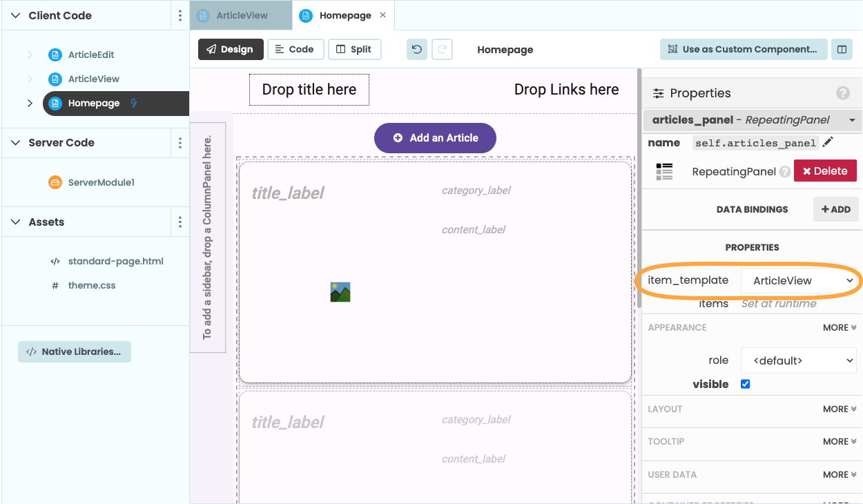
Task: Click the standard-page.html file icon
Action: tap(54, 261)
